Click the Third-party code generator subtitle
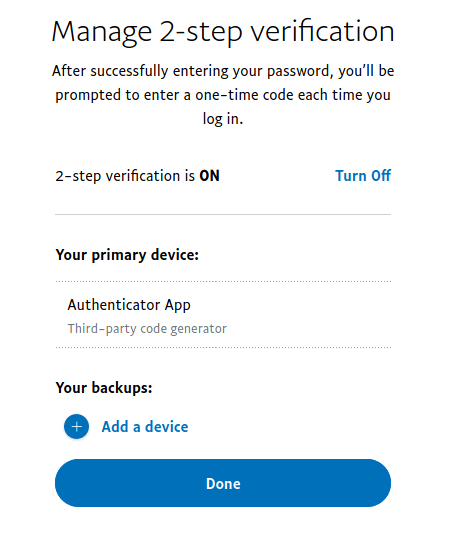The width and height of the screenshot is (450, 534). [147, 329]
